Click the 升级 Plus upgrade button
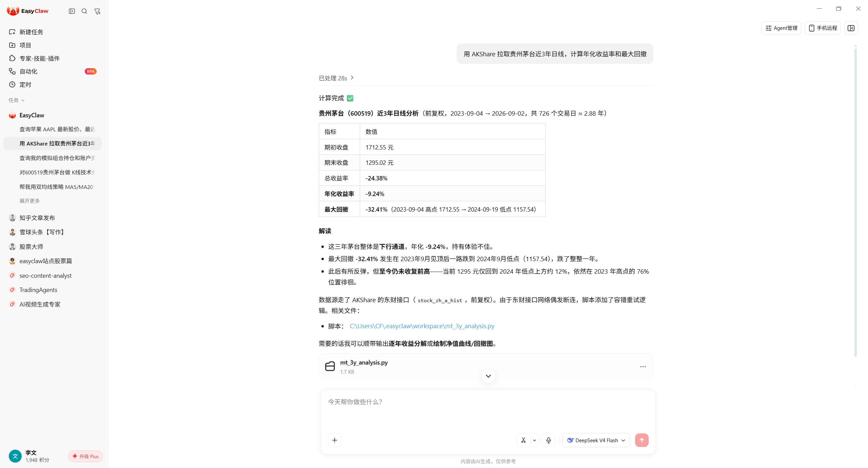 click(85, 456)
